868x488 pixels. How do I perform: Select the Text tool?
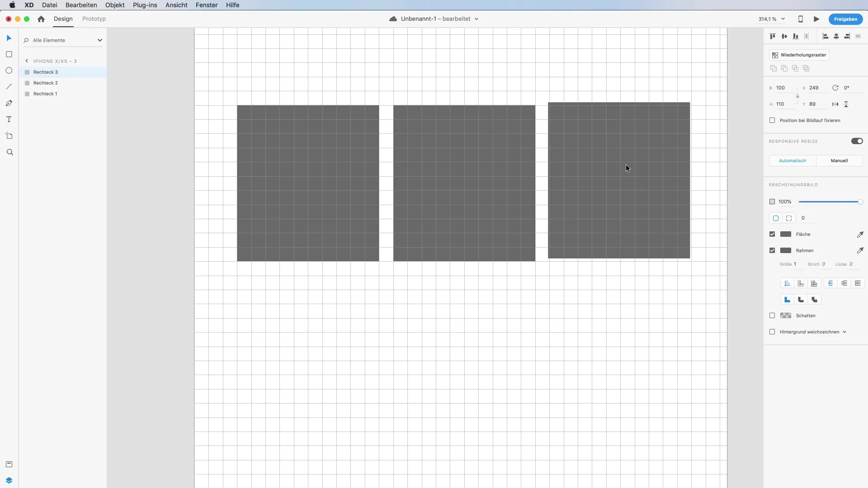pos(9,119)
